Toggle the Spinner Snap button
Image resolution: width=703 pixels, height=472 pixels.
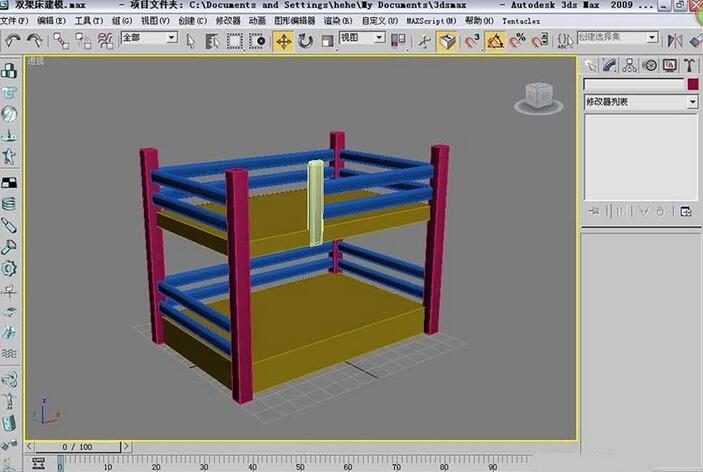click(540, 41)
